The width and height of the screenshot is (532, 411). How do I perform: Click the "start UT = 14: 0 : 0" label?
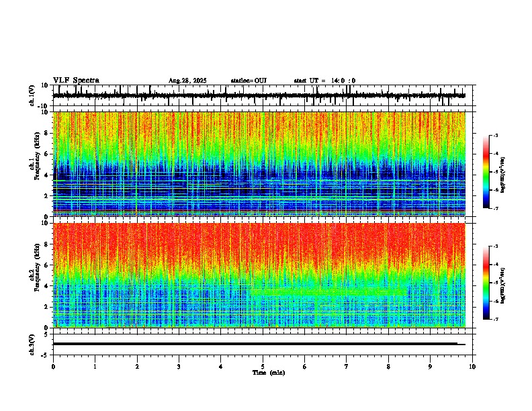[x=324, y=81]
